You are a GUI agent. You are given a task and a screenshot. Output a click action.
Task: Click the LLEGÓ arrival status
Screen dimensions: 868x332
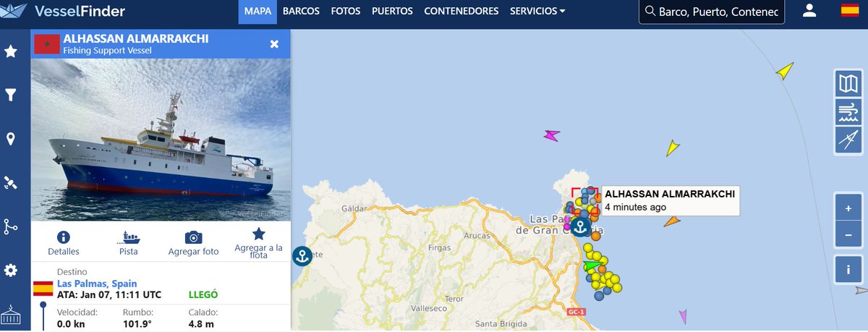tap(203, 295)
